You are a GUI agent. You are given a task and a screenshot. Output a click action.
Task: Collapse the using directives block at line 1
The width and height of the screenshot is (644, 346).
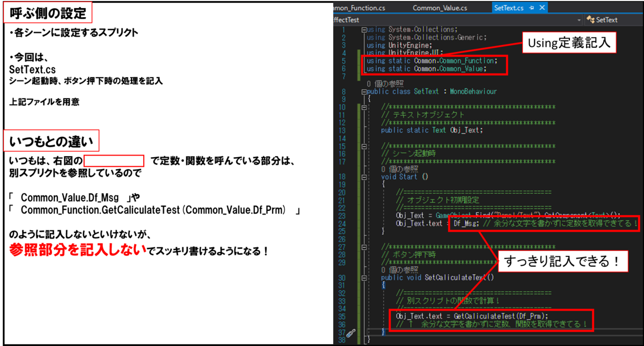[364, 30]
